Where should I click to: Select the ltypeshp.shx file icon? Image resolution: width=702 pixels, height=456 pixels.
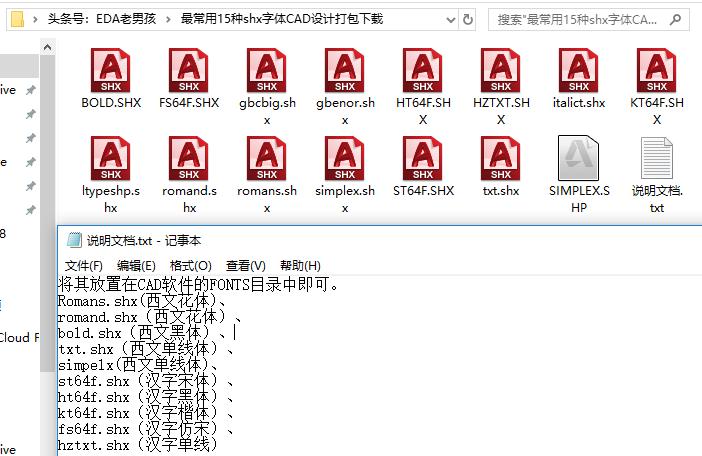tap(111, 158)
